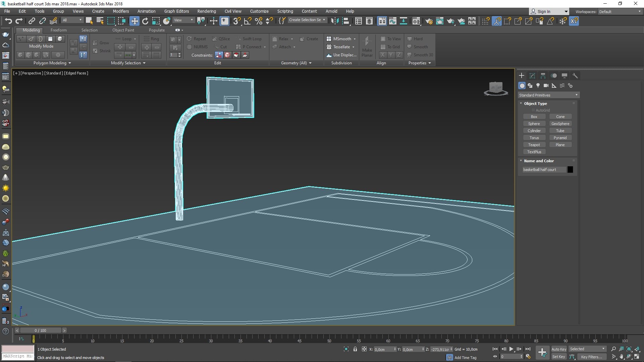Open the Modifiers menu
Screen dimensions: 644x362
[x=121, y=11]
